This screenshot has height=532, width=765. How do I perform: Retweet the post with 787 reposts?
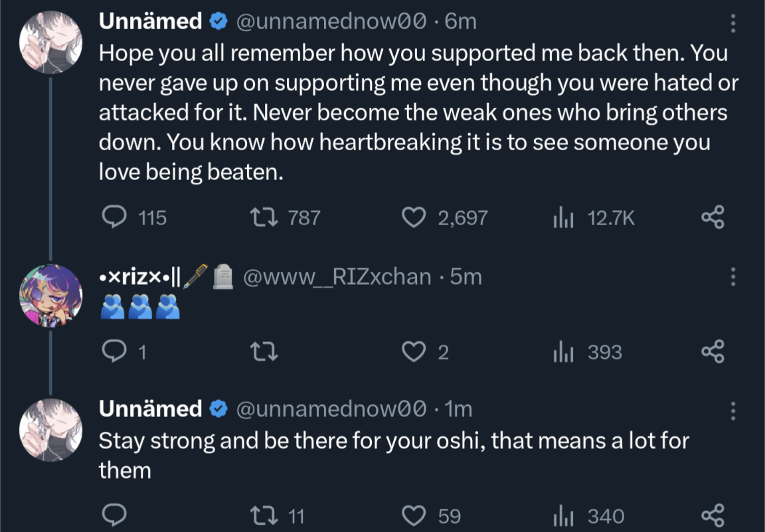[258, 217]
